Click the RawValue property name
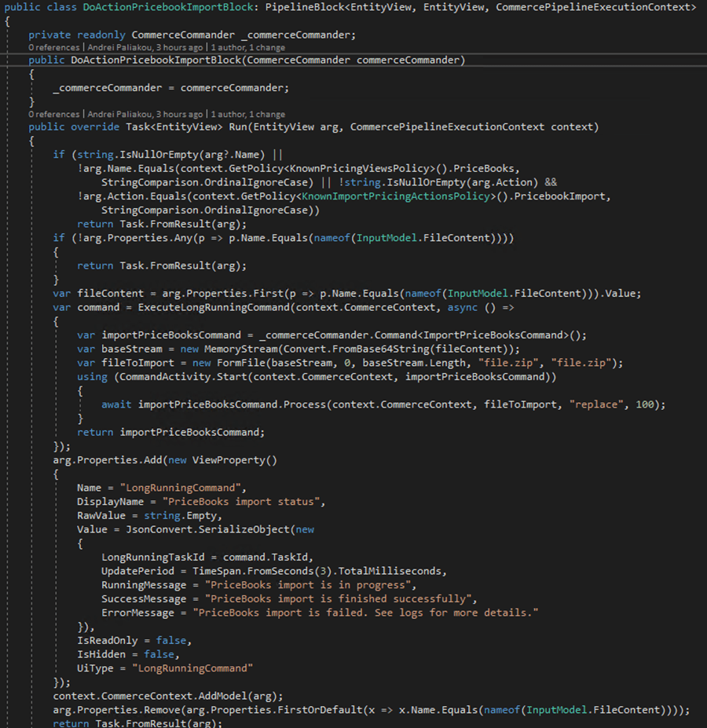 (101, 516)
